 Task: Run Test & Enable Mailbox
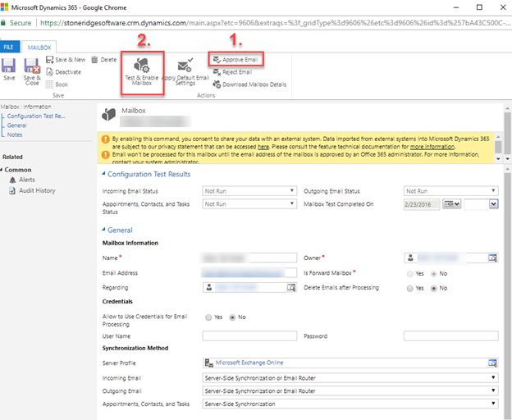142,71
